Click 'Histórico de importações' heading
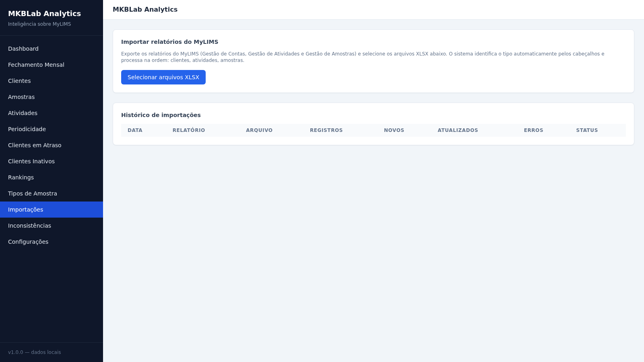The image size is (644, 362). 161,115
